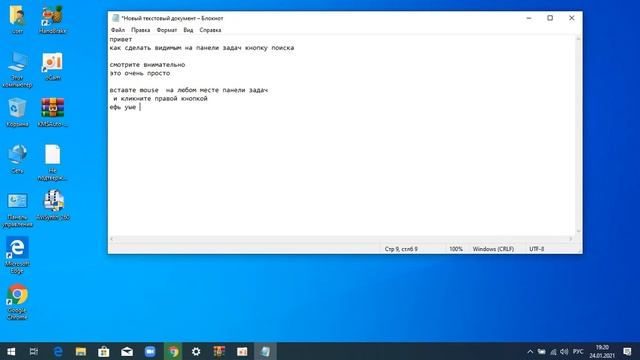This screenshot has height=360, width=640.
Task: Maximize the Notepad window
Action: pos(550,18)
